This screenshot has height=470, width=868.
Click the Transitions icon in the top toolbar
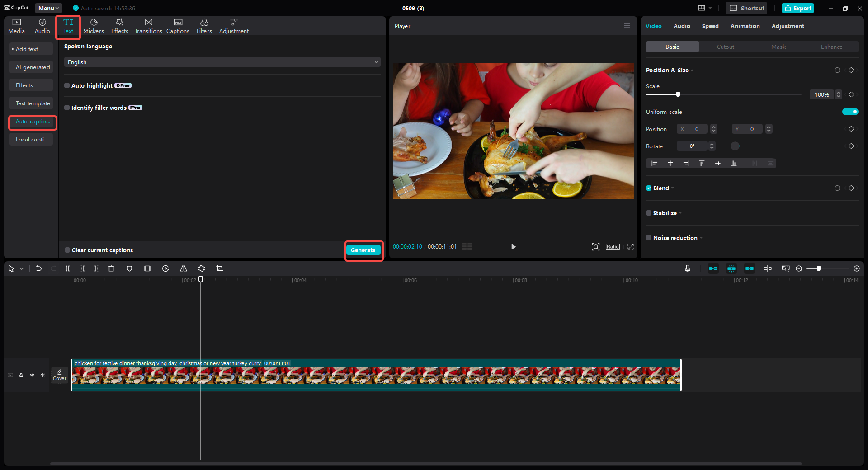(148, 25)
